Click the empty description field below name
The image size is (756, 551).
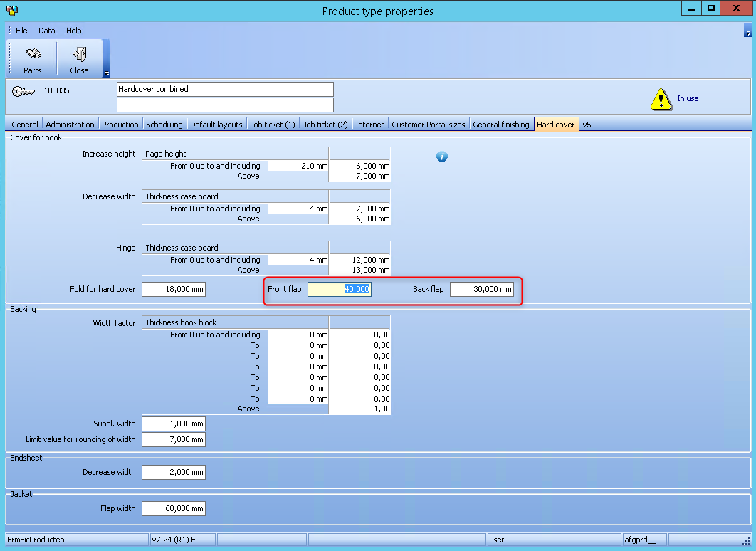(225, 105)
